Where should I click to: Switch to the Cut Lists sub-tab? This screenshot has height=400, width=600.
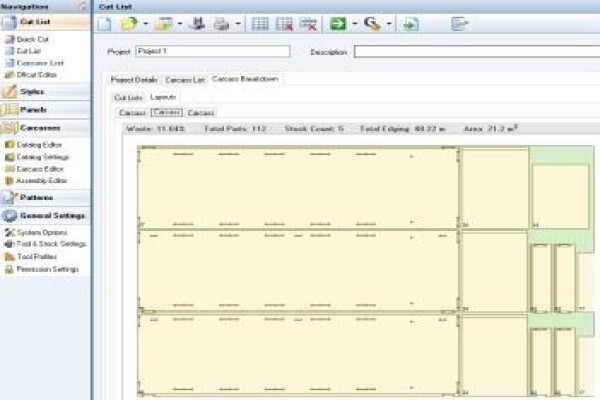pyautogui.click(x=128, y=98)
